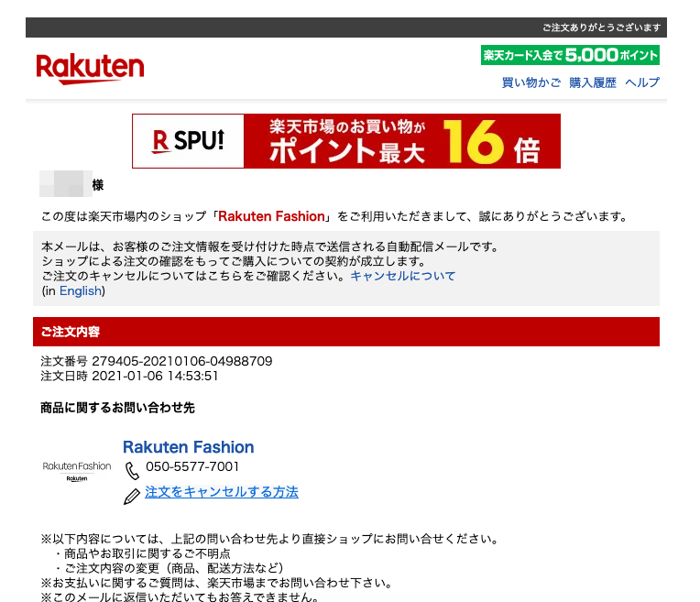This screenshot has height=602, width=700.
Task: Open the キャンセルについて link
Action: click(402, 276)
